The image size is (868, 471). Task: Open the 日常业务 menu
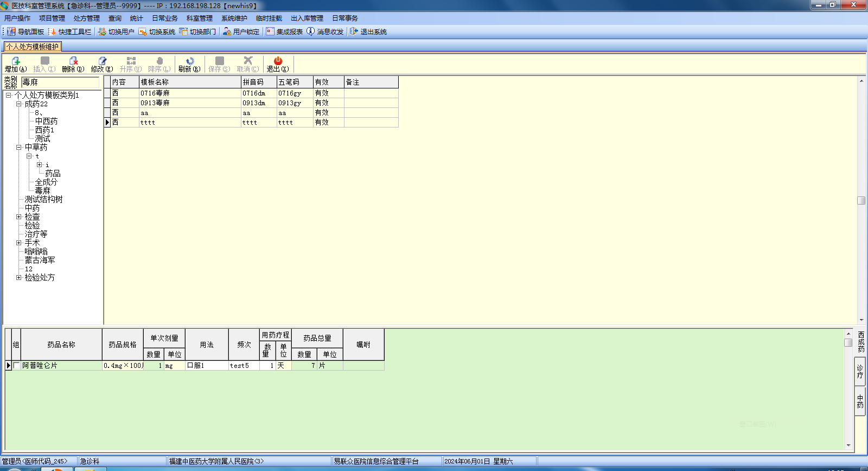(x=165, y=18)
